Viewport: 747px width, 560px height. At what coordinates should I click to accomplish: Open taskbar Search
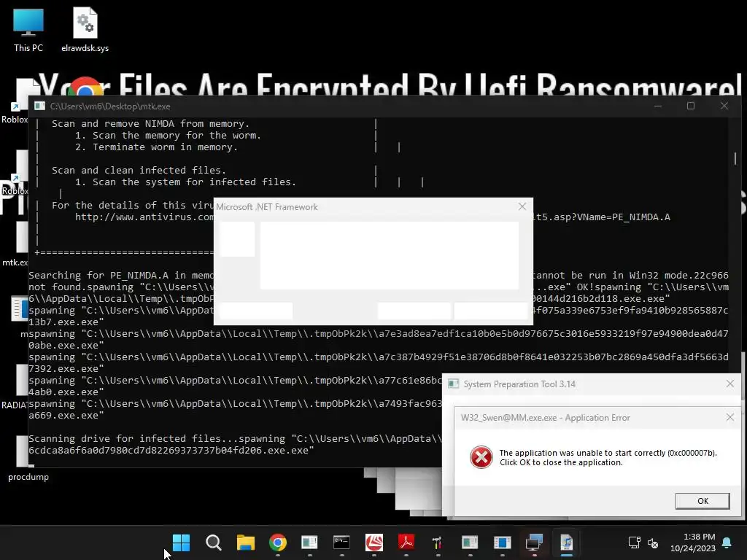pos(214,542)
